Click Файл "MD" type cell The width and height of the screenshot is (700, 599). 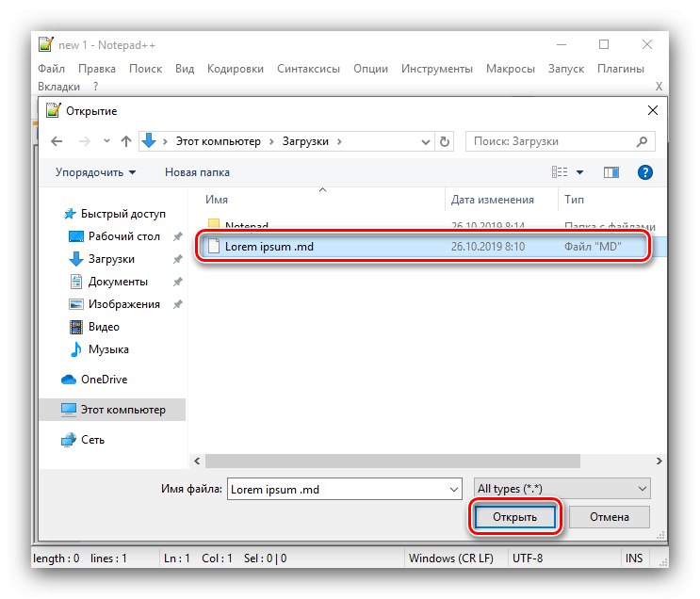coord(593,247)
